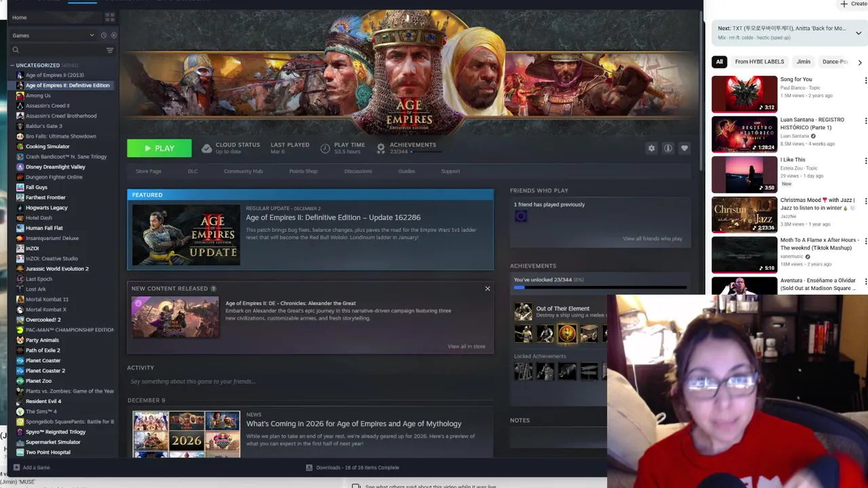This screenshot has width=868, height=488.
Task: Open the DLC tab
Action: point(193,171)
